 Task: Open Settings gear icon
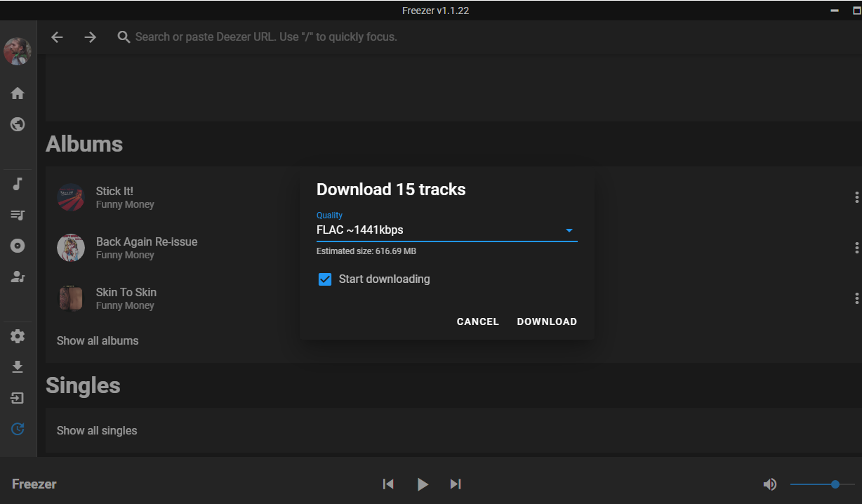click(x=18, y=336)
